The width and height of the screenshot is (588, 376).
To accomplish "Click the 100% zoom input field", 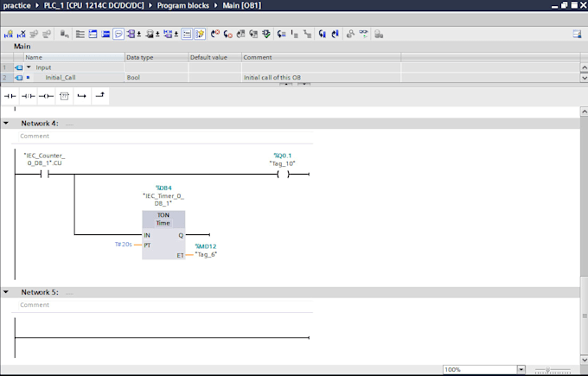I will [480, 370].
